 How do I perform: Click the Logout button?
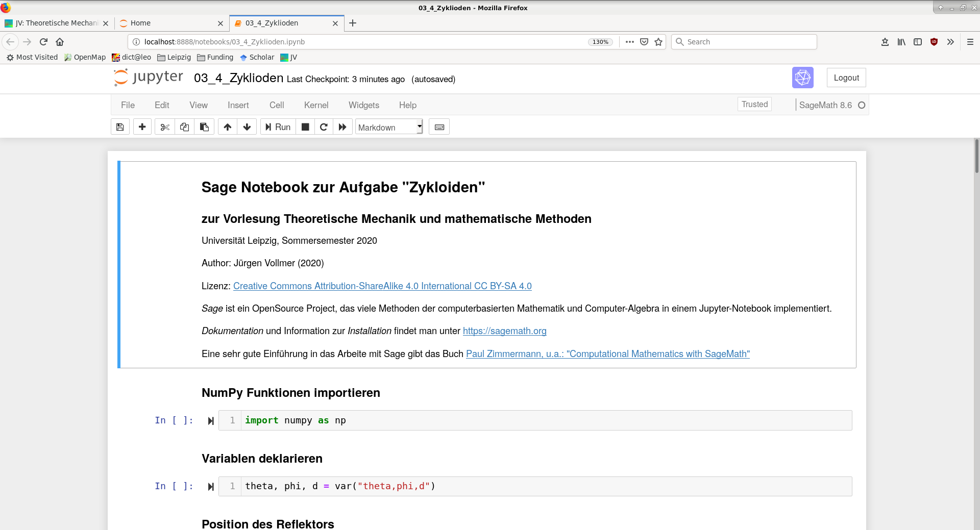(846, 78)
